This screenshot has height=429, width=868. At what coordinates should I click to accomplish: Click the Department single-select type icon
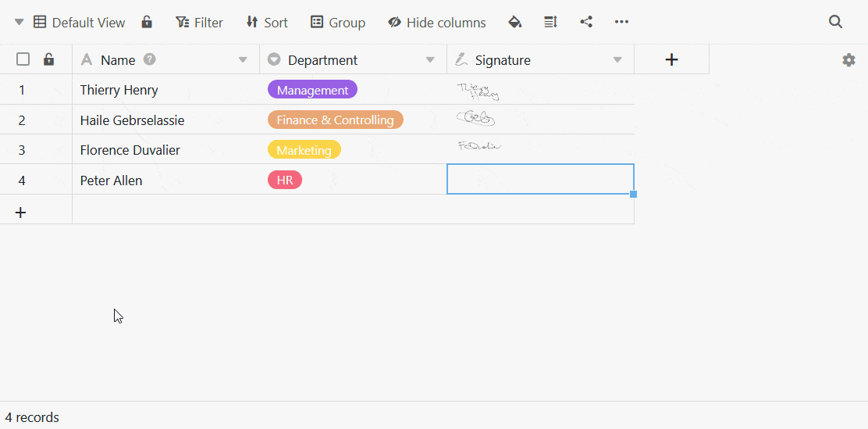(x=273, y=59)
